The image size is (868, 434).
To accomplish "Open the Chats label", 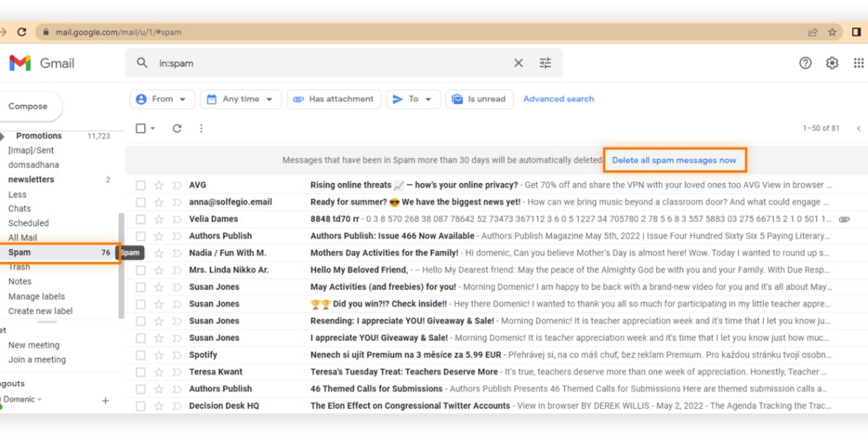I will point(20,209).
